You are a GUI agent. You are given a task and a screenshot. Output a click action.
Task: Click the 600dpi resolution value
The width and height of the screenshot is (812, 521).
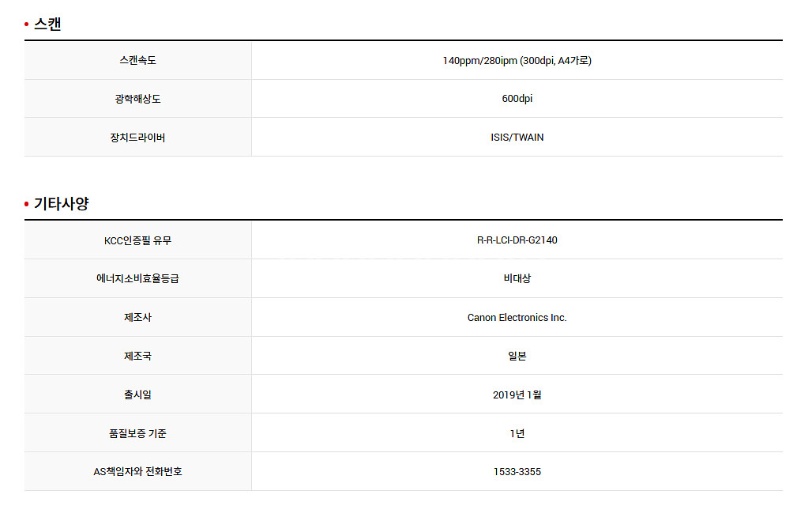coord(517,99)
